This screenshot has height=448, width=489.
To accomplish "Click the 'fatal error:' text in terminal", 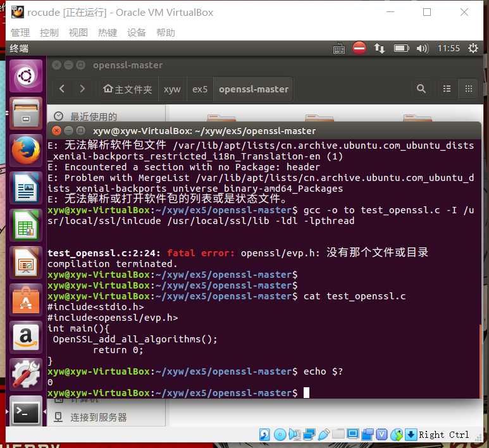I will point(201,252).
